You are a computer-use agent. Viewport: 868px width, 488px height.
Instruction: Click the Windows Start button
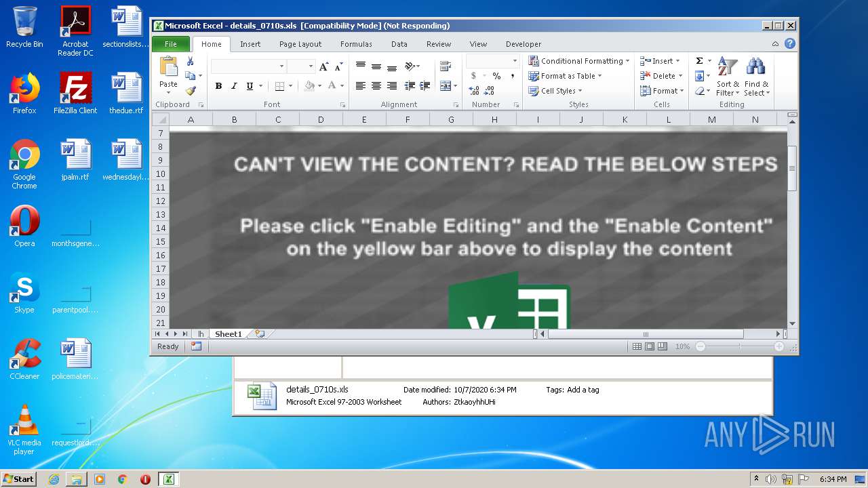coord(19,479)
